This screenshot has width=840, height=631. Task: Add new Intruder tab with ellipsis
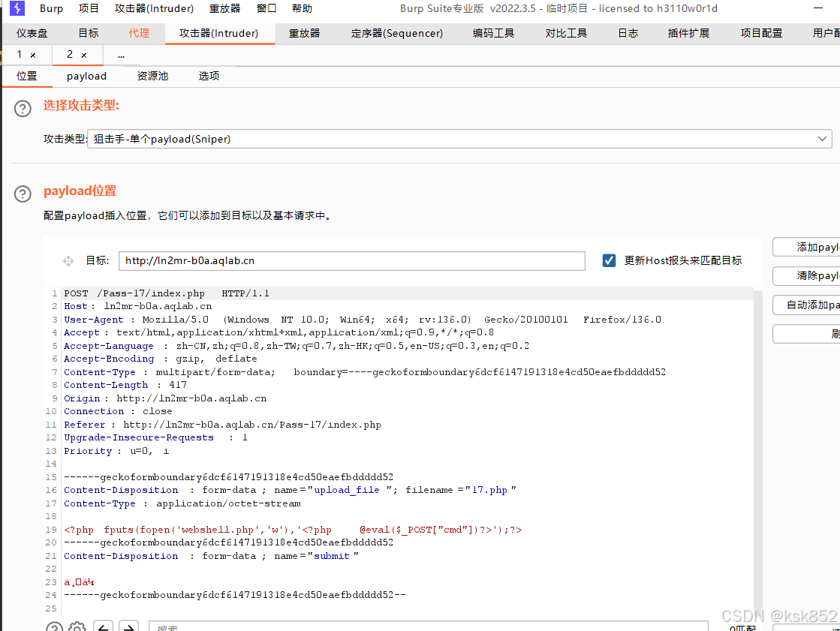121,56
